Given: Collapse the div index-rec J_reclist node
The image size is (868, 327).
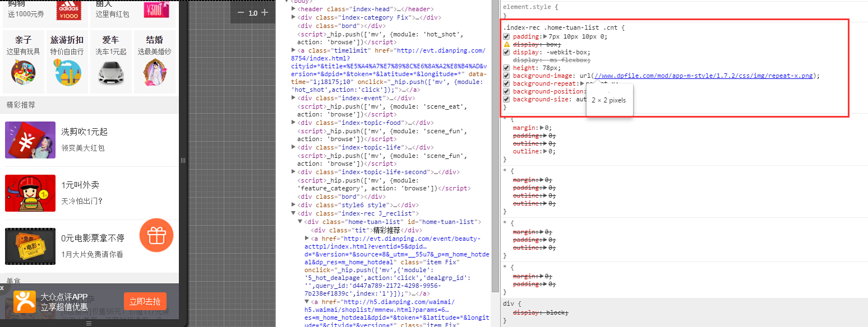Looking at the screenshot, I should click(x=293, y=213).
